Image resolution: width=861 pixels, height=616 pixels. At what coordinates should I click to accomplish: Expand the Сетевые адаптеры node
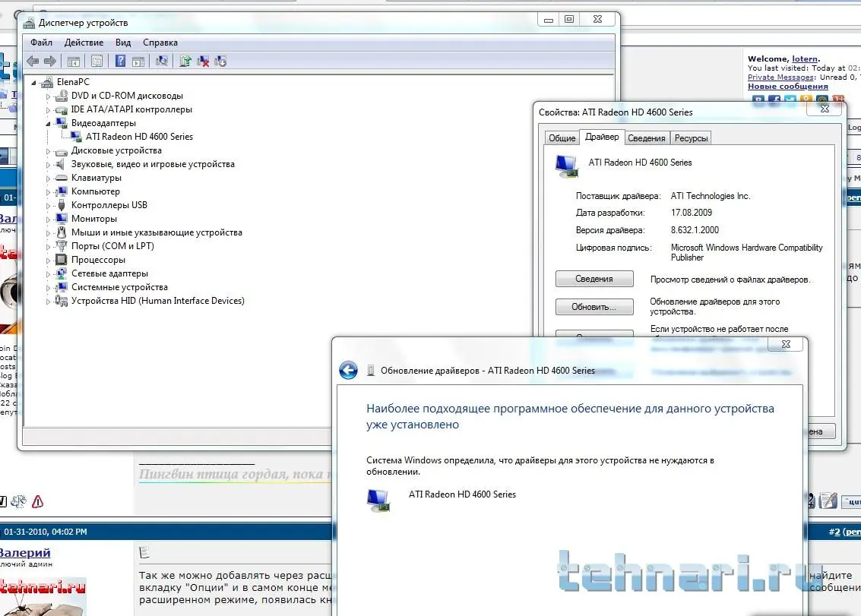tap(48, 274)
